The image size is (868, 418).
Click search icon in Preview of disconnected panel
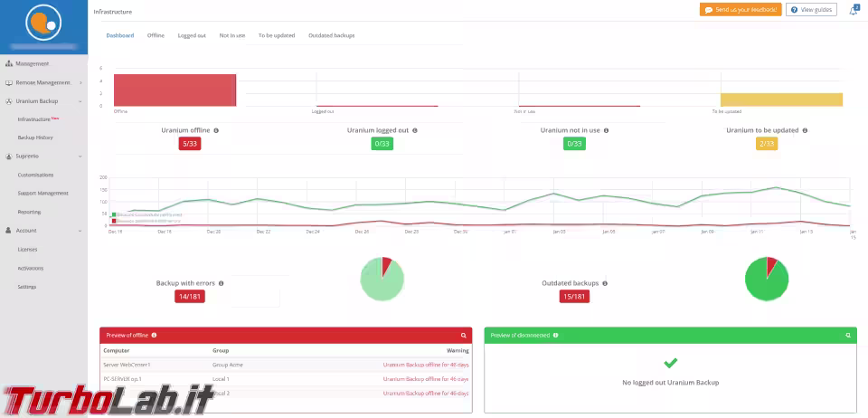[848, 335]
